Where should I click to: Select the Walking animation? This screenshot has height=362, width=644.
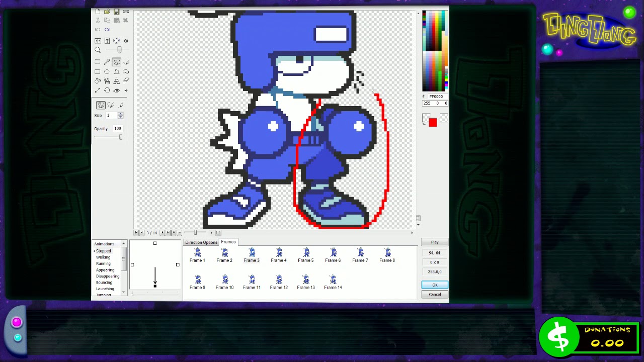tap(103, 257)
